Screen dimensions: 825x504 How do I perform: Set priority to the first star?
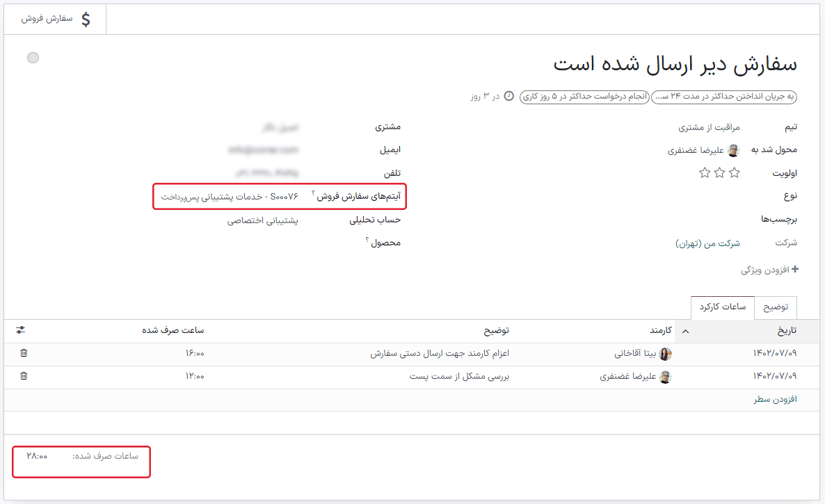pos(734,172)
